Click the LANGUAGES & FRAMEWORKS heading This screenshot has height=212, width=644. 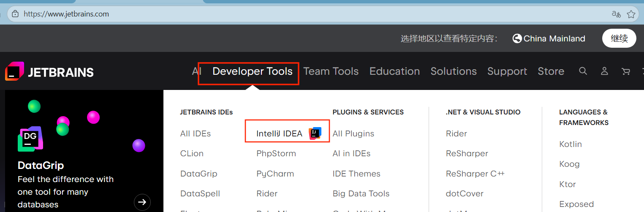click(x=584, y=117)
